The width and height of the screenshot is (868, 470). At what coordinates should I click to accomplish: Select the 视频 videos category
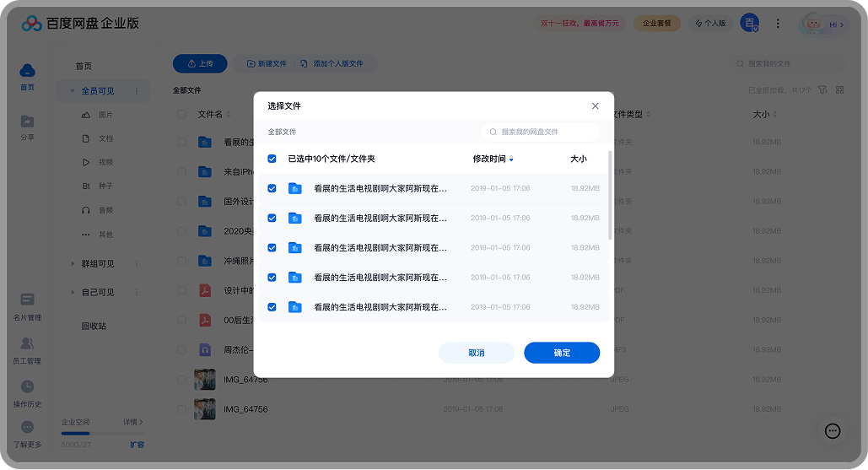[x=98, y=162]
